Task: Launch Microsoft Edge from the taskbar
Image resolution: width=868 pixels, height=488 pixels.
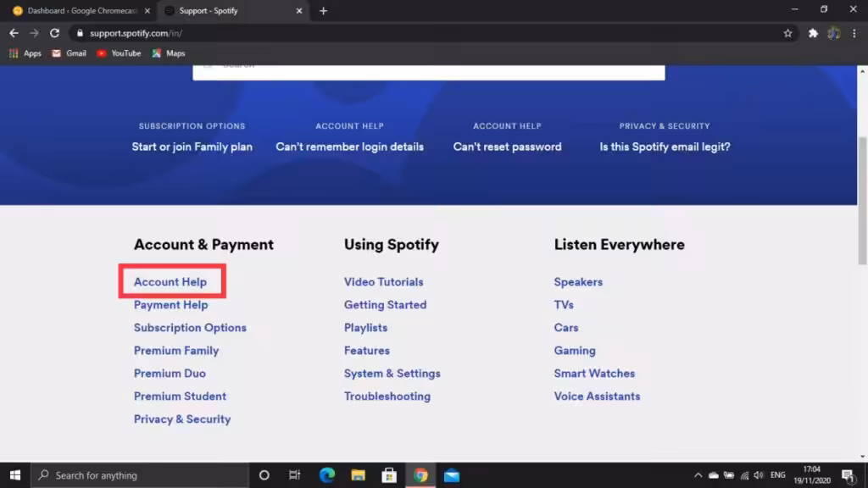Action: [326, 475]
